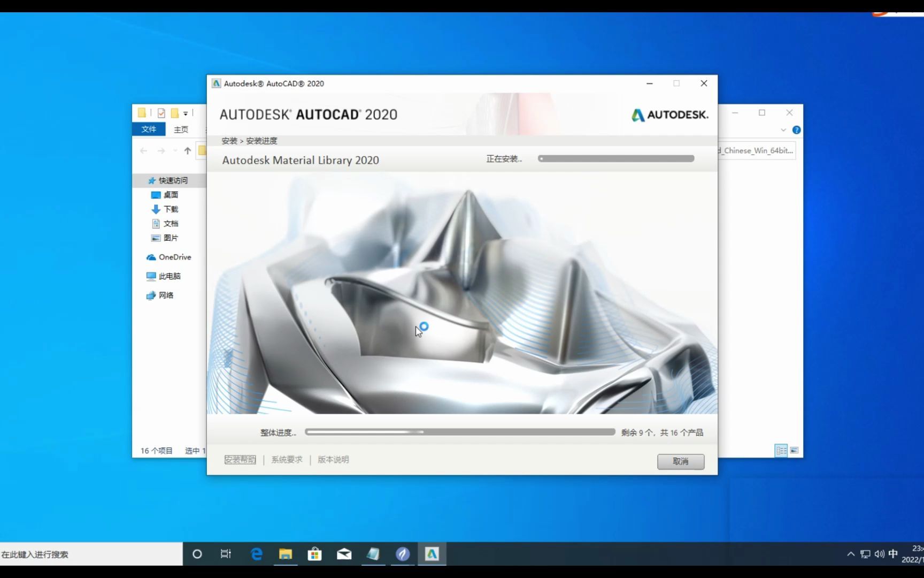Open the notebook-shaped app on taskbar
Image resolution: width=924 pixels, height=578 pixels.
click(373, 554)
